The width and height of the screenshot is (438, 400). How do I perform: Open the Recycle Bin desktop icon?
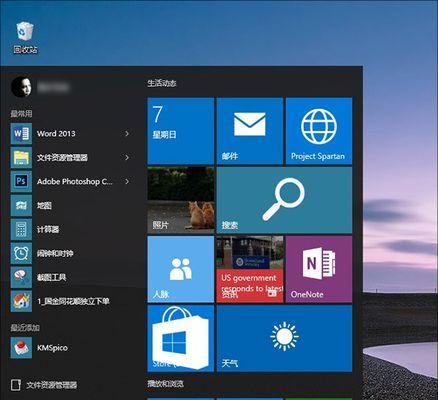click(x=25, y=37)
